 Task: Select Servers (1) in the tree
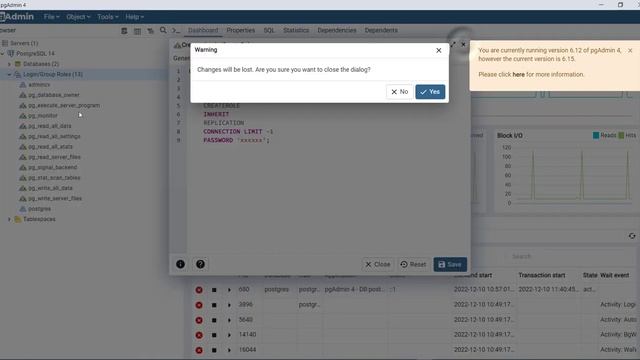[x=24, y=43]
